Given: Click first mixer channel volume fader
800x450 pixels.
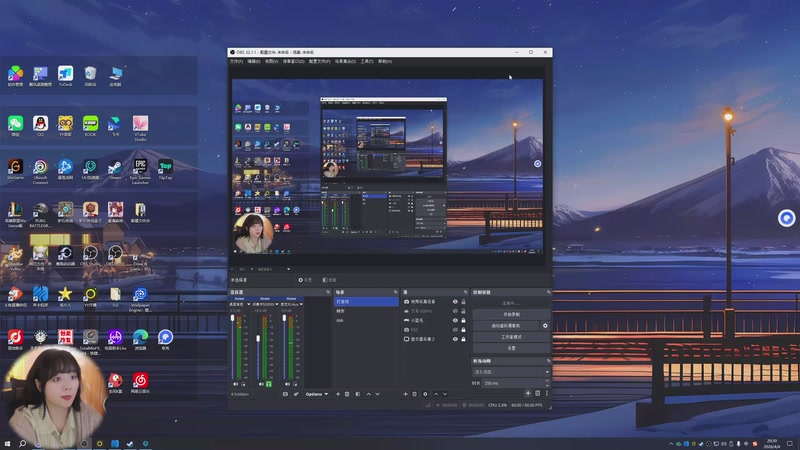Looking at the screenshot, I should point(233,318).
